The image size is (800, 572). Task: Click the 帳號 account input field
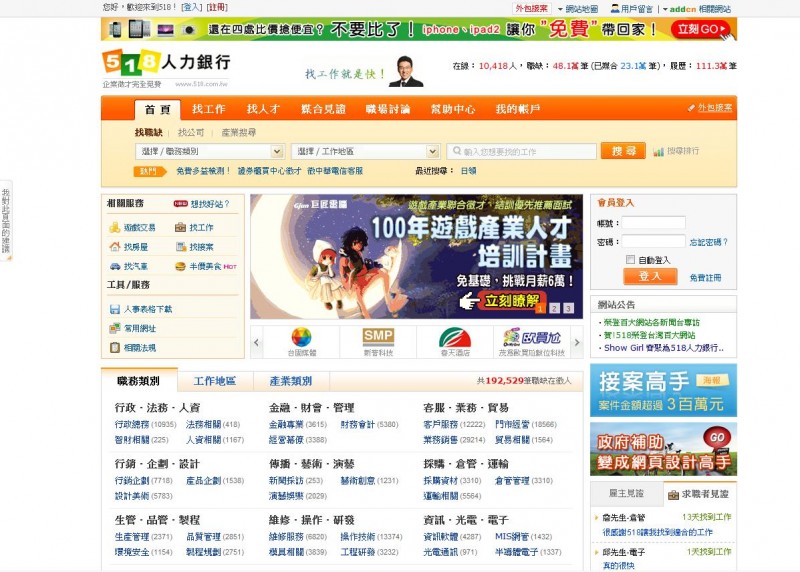[653, 223]
